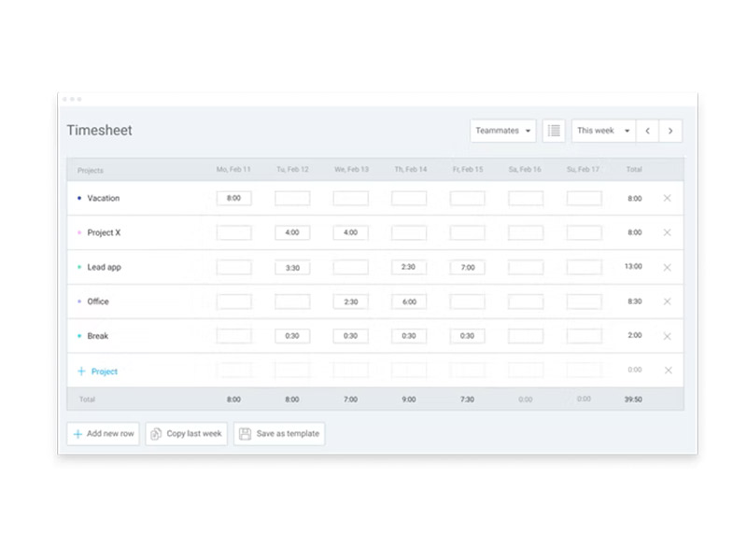
Task: Remove the empty Project row
Action: [x=668, y=371]
